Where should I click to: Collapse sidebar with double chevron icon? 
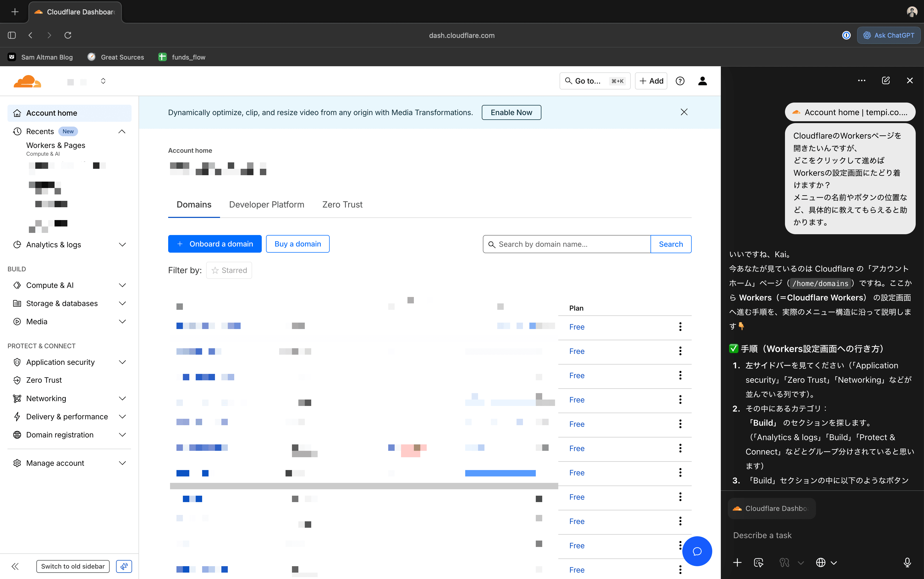(x=15, y=566)
